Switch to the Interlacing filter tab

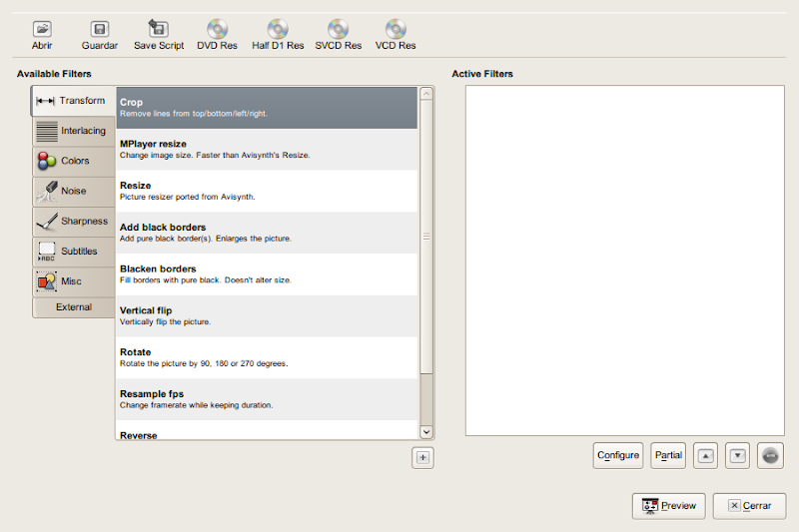(73, 131)
